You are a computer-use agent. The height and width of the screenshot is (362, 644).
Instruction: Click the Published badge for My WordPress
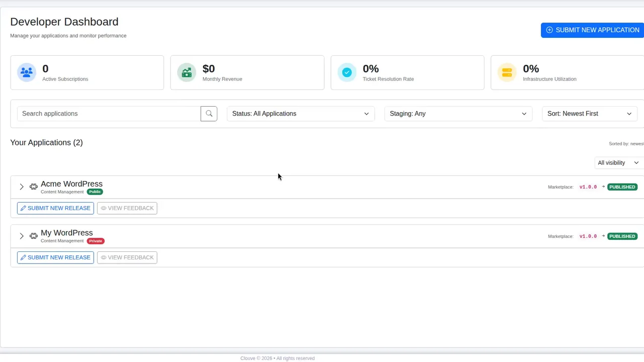click(x=622, y=236)
